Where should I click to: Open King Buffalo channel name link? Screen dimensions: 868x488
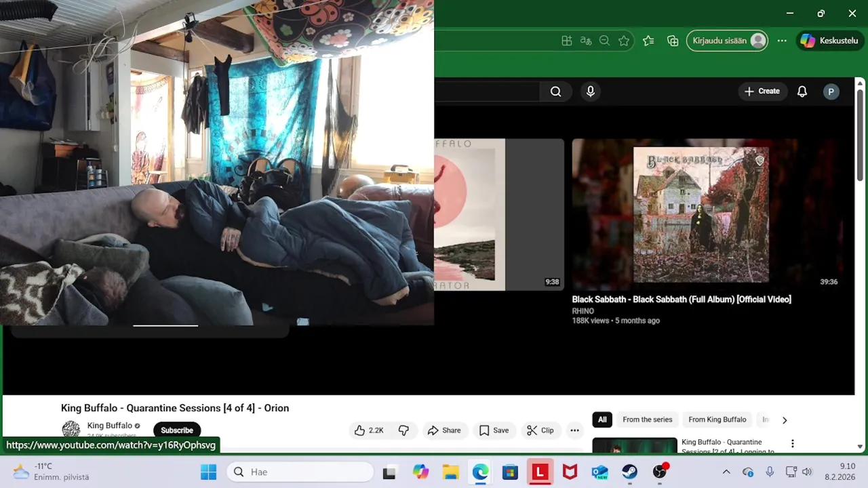point(110,426)
